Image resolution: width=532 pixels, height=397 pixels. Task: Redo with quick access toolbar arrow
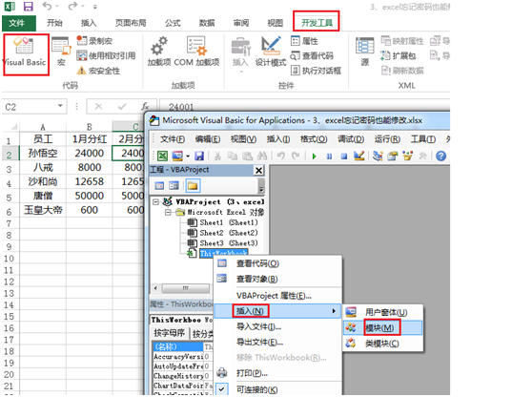pyautogui.click(x=72, y=6)
